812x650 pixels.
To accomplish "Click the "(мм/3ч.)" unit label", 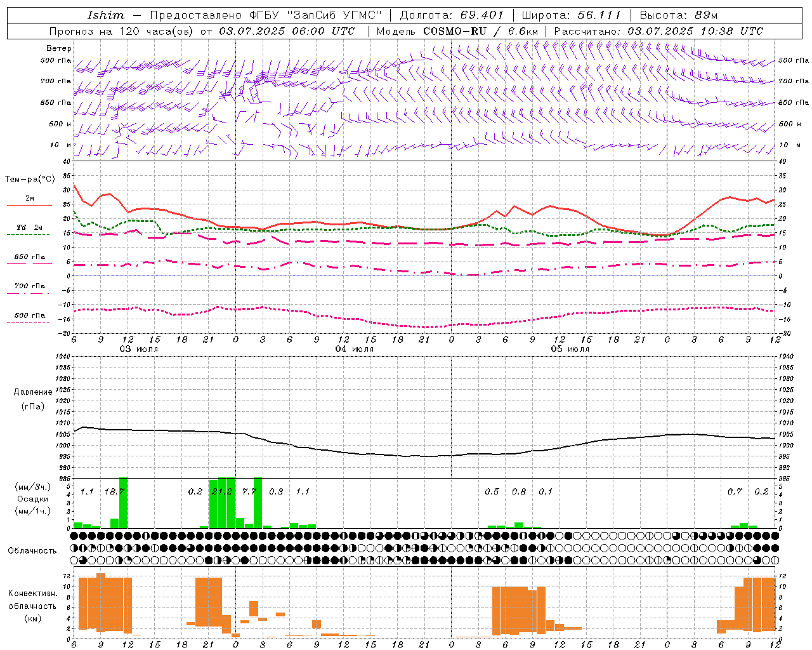I will click(32, 487).
